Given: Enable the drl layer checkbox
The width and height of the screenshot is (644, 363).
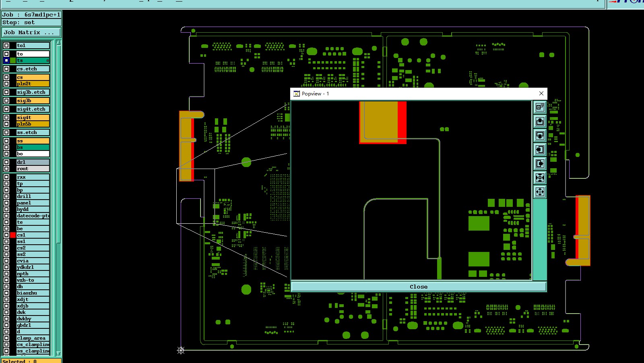Looking at the screenshot, I should pos(6,162).
